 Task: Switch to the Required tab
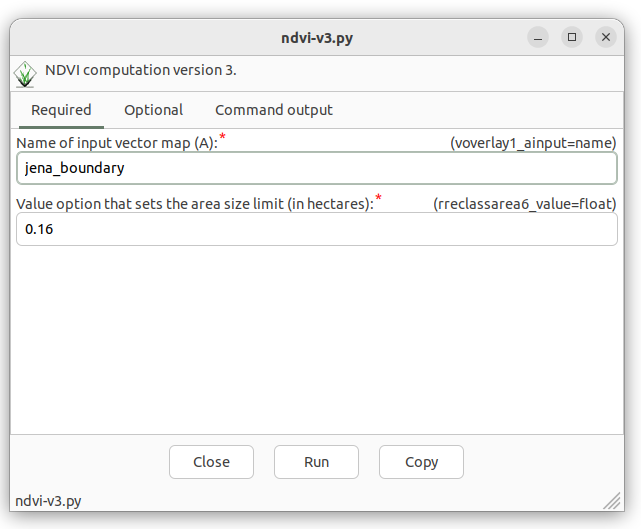click(x=61, y=110)
